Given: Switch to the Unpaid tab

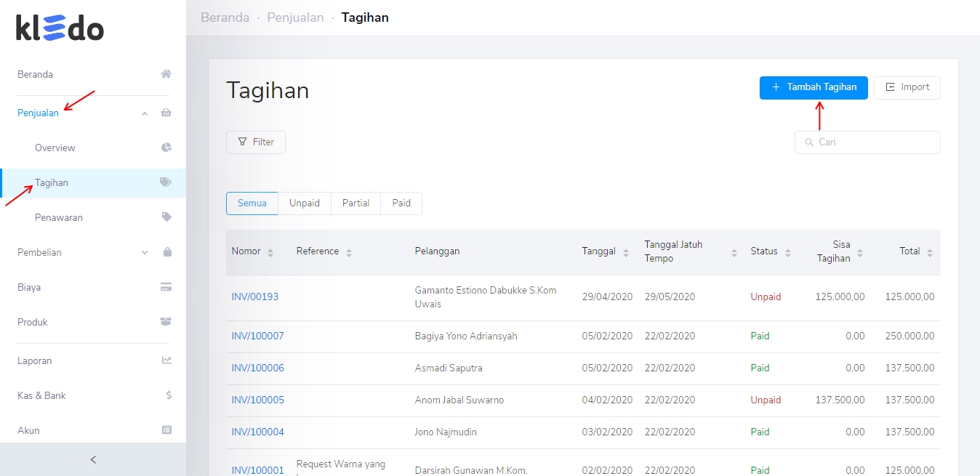Looking at the screenshot, I should click(x=305, y=203).
